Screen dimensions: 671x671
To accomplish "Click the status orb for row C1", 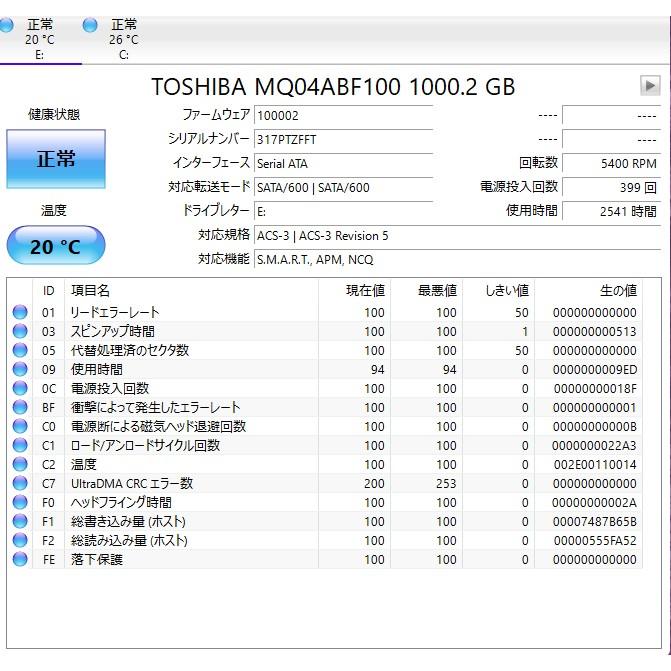I will point(20,445).
